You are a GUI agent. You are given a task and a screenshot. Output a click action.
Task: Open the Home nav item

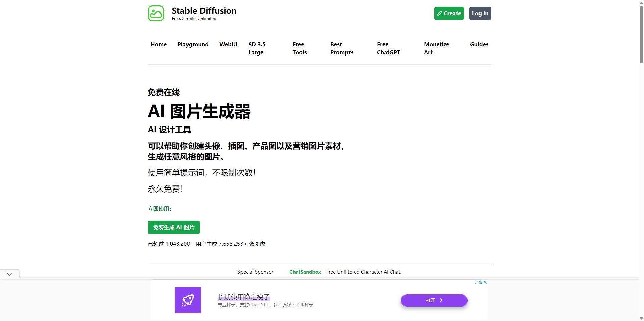point(159,44)
